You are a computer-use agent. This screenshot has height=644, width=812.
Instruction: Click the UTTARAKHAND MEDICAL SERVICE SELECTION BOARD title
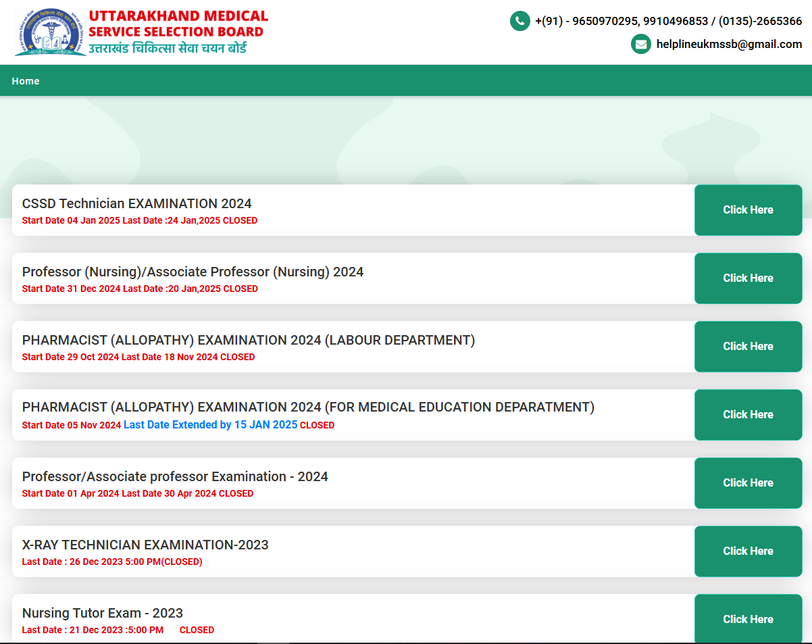tap(178, 24)
